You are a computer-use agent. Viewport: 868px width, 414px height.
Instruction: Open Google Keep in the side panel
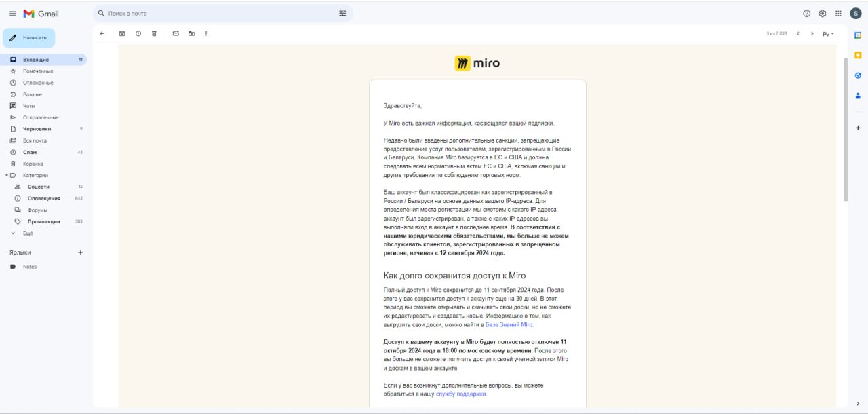click(857, 54)
